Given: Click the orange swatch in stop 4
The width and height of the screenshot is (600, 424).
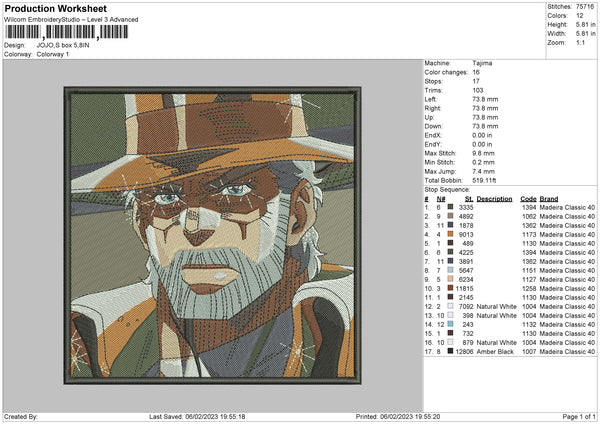Looking at the screenshot, I should point(451,235).
